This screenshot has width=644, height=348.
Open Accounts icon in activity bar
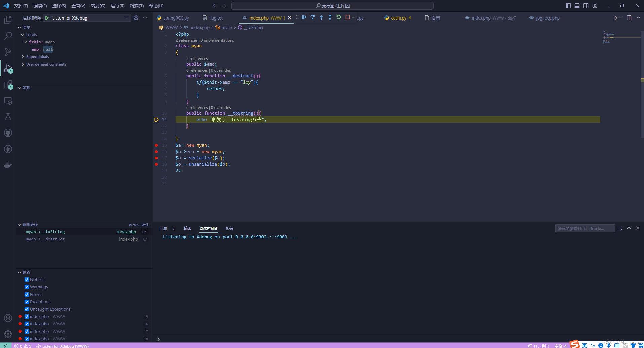click(8, 318)
